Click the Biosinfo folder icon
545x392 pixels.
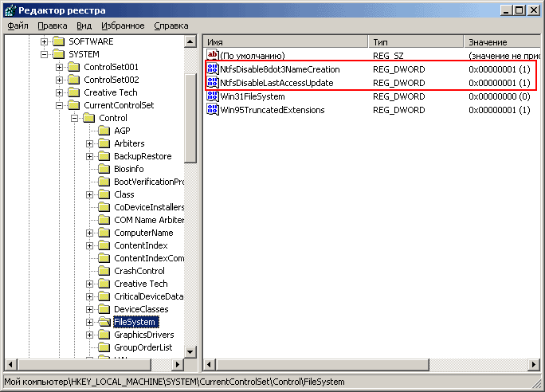point(104,169)
